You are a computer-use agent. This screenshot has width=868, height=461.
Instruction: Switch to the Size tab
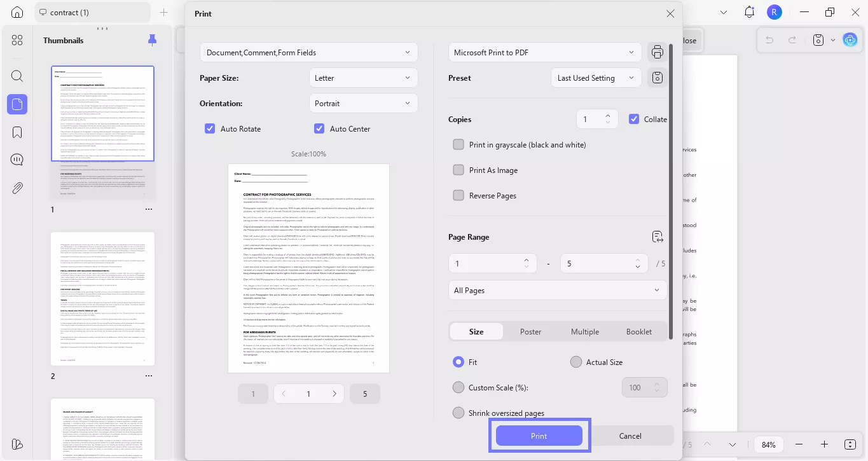(476, 331)
